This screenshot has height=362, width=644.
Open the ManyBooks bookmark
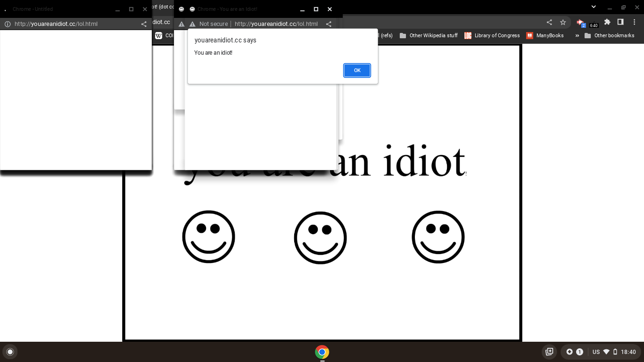pyautogui.click(x=545, y=35)
